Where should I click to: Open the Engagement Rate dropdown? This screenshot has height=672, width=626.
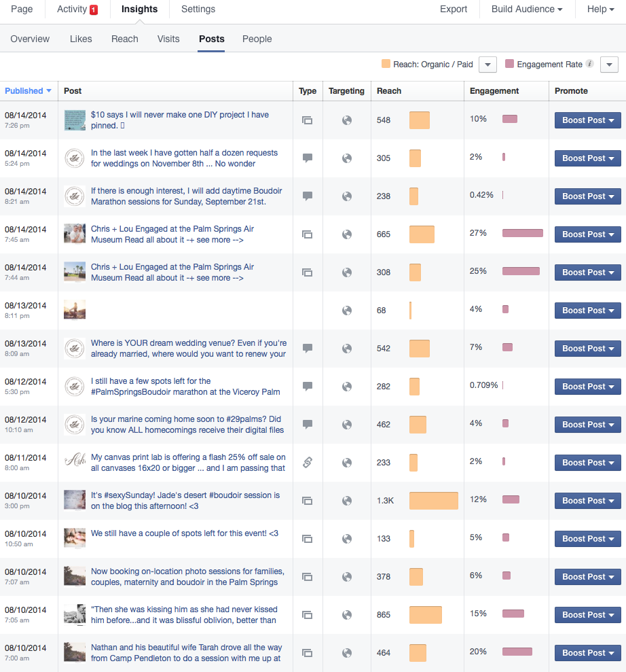[609, 64]
